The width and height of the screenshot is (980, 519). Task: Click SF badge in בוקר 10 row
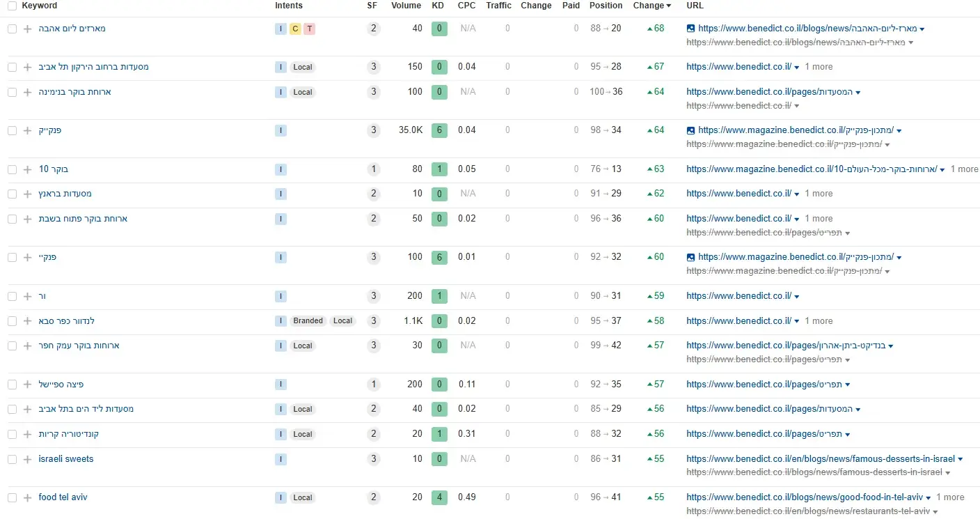pyautogui.click(x=374, y=169)
